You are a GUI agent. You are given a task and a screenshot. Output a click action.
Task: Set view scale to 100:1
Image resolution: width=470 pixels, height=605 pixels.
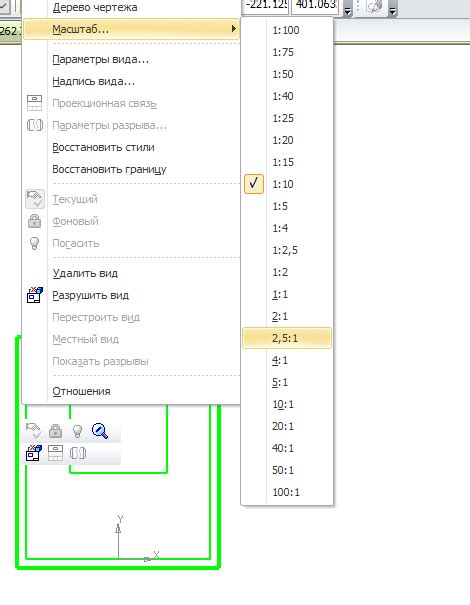[287, 492]
